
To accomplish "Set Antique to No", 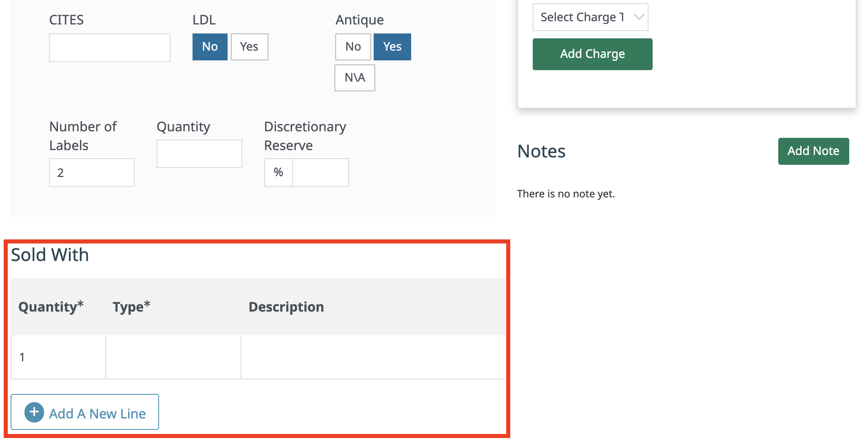I will [x=353, y=47].
